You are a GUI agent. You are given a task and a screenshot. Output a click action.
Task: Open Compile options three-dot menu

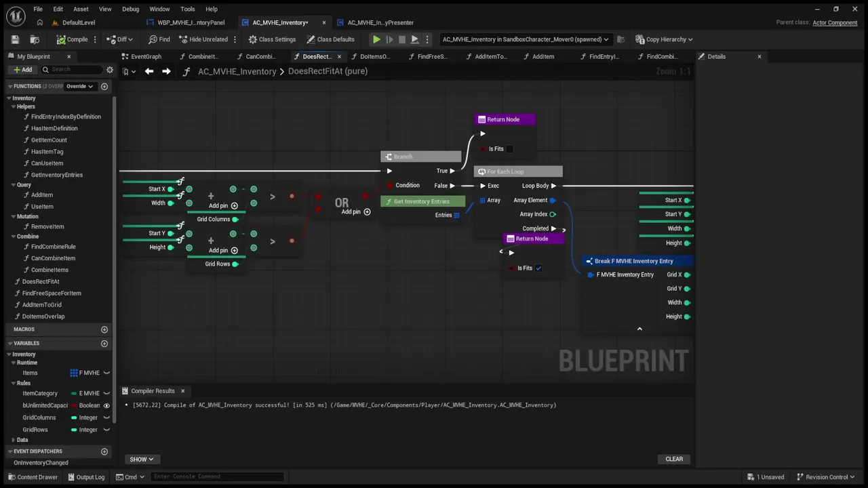click(x=96, y=39)
